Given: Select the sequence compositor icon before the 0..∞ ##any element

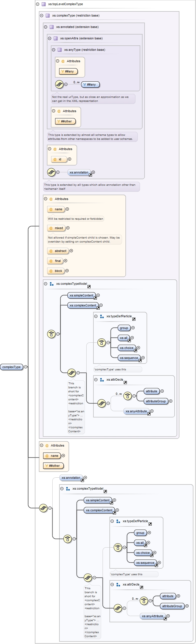Looking at the screenshot, I should (x=59, y=84).
